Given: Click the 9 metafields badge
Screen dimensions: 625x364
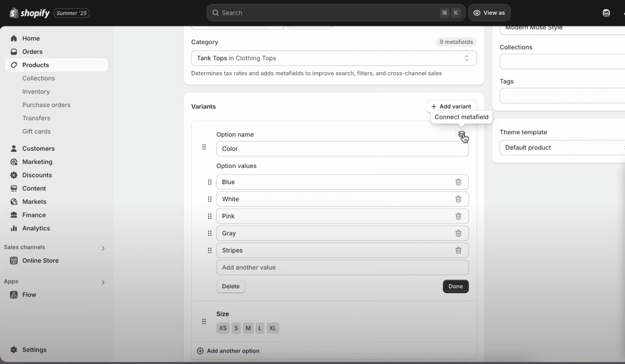Looking at the screenshot, I should tap(456, 42).
